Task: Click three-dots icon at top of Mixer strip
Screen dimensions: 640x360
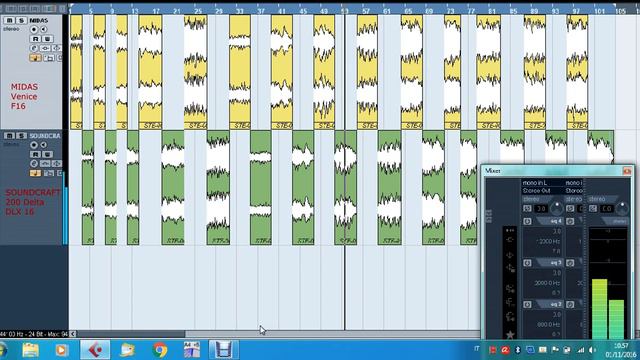Action: (510, 231)
